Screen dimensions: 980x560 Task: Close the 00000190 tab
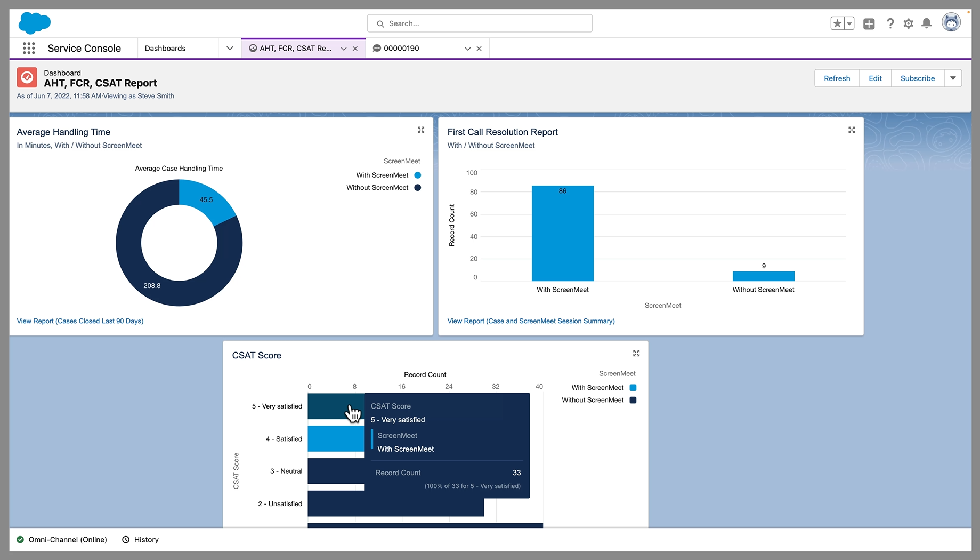[479, 49]
